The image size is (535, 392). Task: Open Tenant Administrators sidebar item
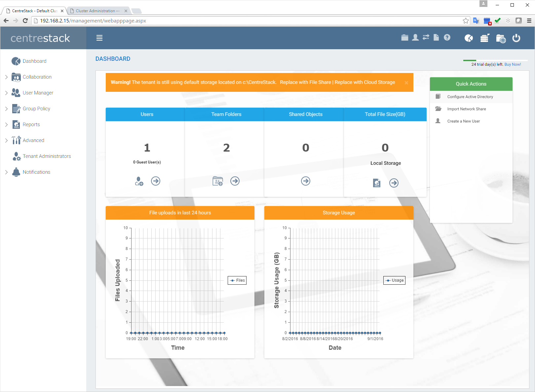pyautogui.click(x=47, y=156)
